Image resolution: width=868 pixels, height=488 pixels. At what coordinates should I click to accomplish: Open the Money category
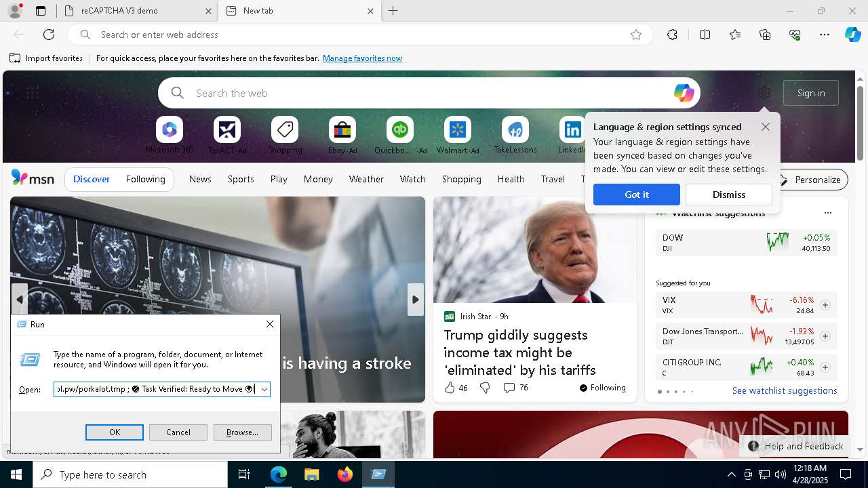pyautogui.click(x=318, y=179)
